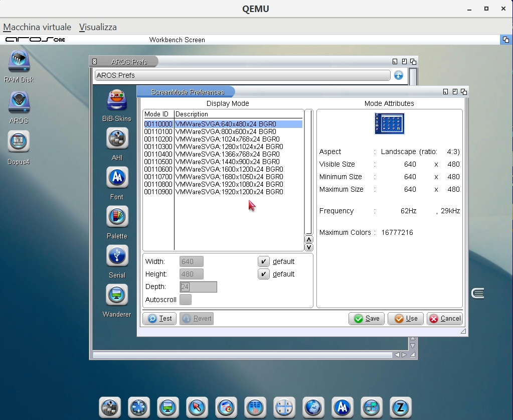
Task: Select mode VMWareSVGA:1680x1050x24 BGR0
Action: pos(223,177)
